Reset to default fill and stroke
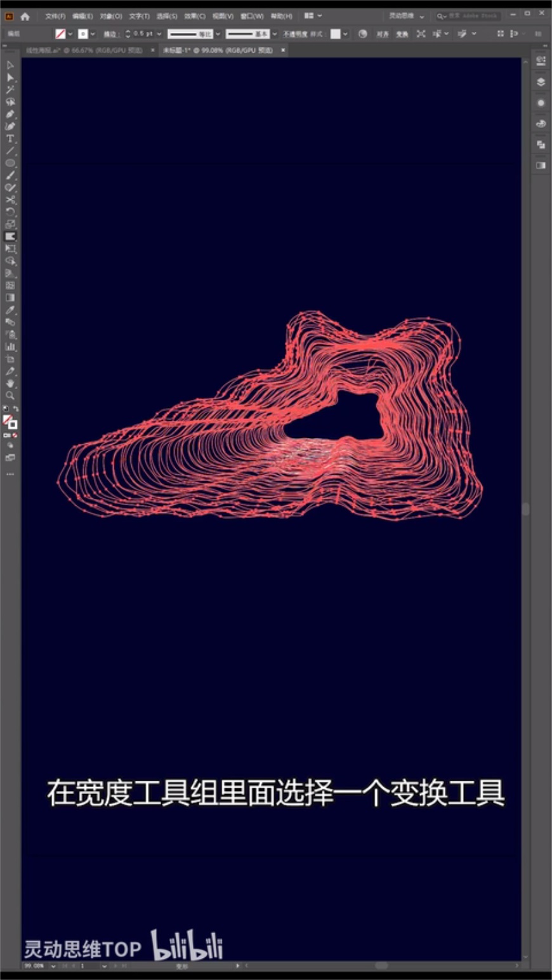The height and width of the screenshot is (980, 552). click(6, 409)
